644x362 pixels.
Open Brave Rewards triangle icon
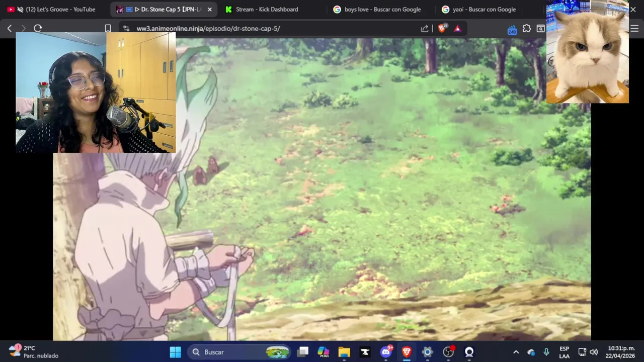(x=457, y=28)
